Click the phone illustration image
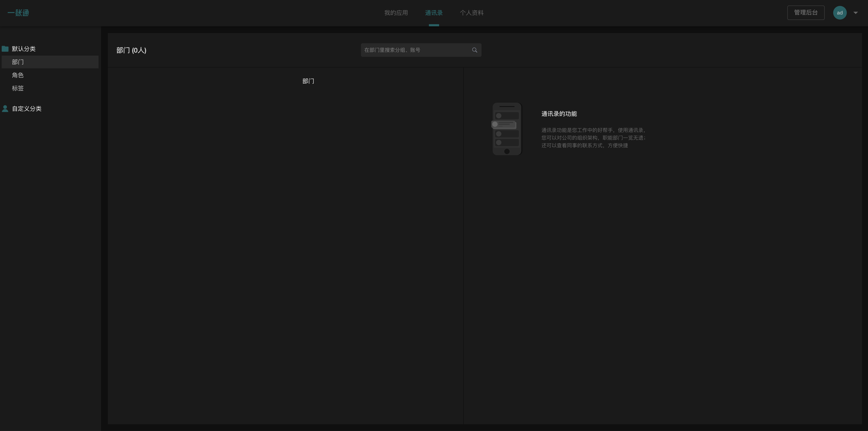This screenshot has height=431, width=868. tap(507, 129)
